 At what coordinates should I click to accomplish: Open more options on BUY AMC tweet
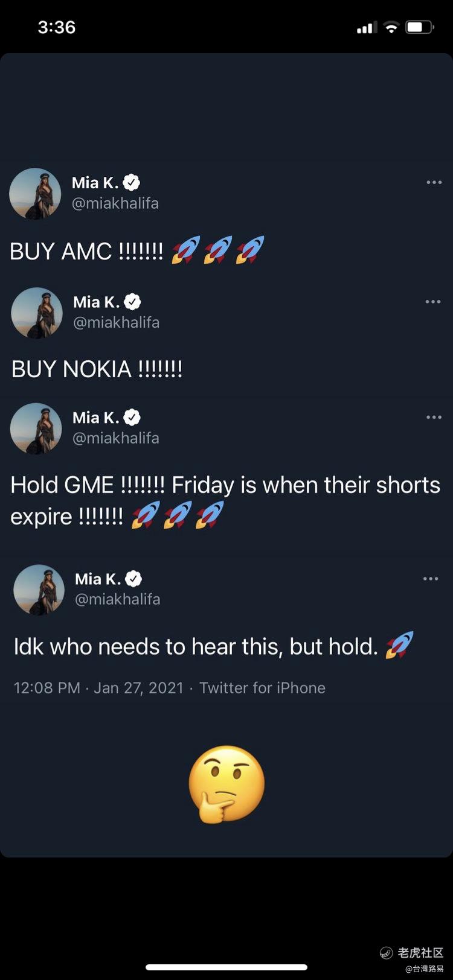click(x=434, y=182)
